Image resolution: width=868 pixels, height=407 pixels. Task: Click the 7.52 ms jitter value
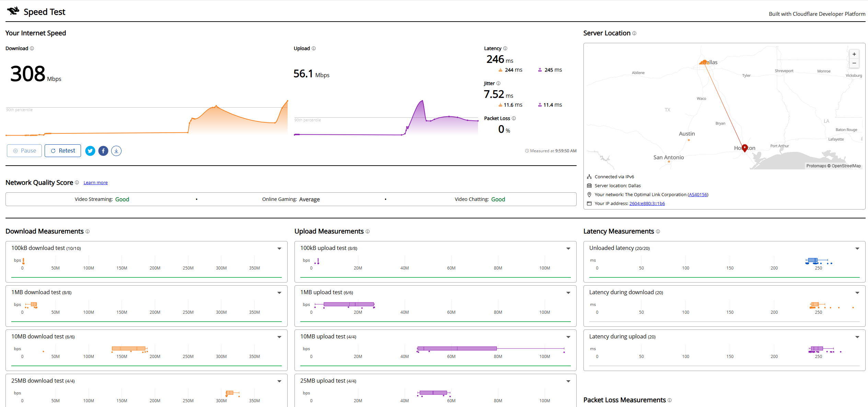(x=498, y=94)
